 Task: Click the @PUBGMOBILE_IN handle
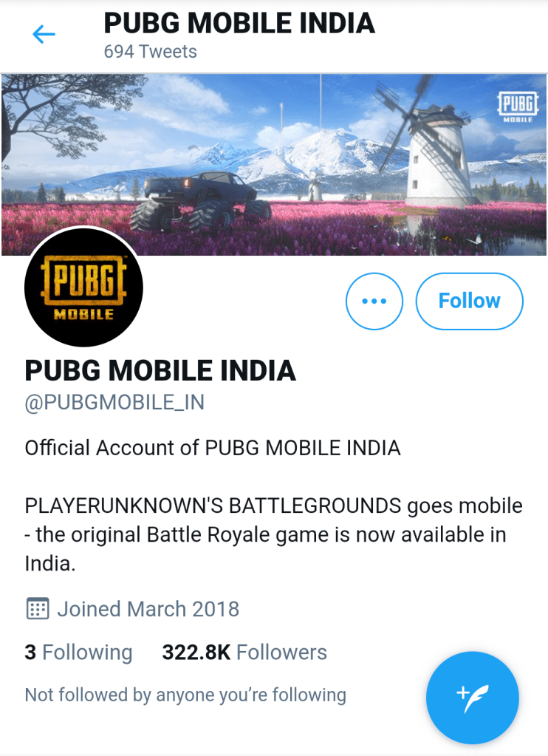(x=114, y=403)
